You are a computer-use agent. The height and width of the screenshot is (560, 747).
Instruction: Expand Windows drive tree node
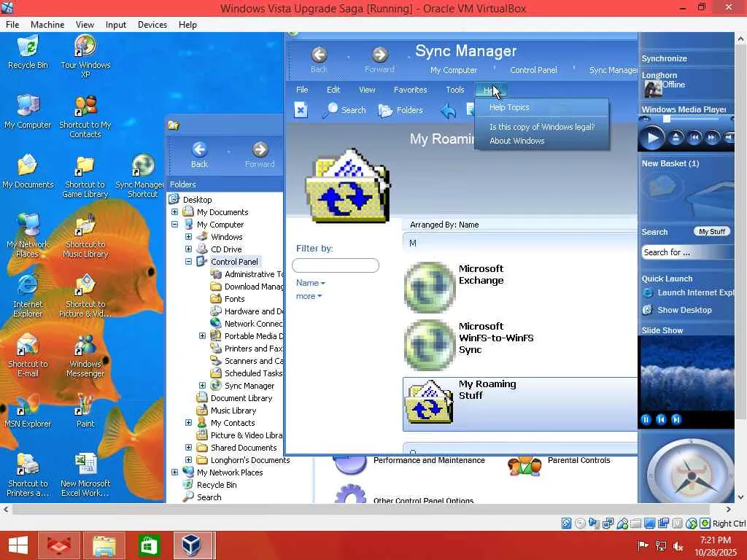pos(189,237)
